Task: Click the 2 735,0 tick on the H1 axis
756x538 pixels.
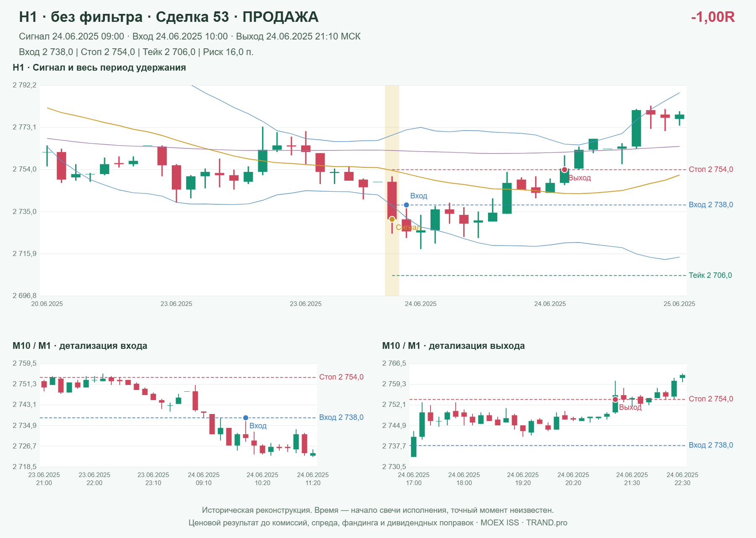Action: [x=24, y=211]
